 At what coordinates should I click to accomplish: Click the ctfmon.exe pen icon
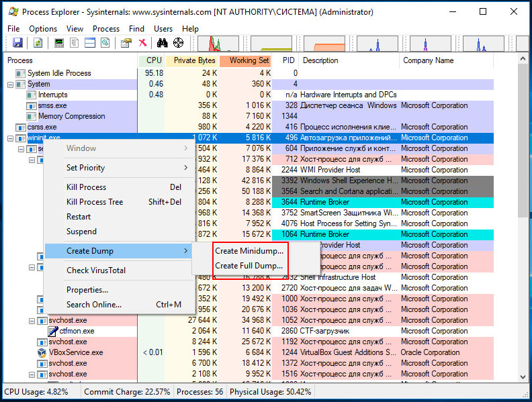(53, 331)
